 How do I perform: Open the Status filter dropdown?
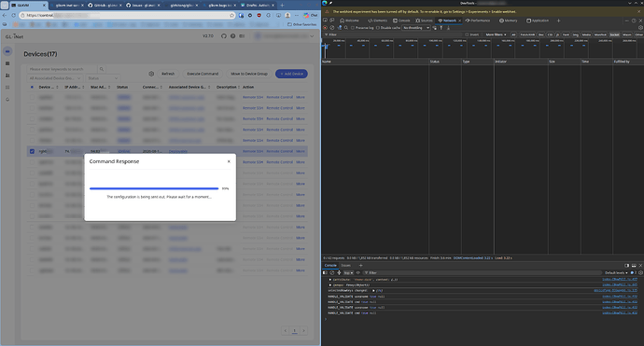(103, 78)
